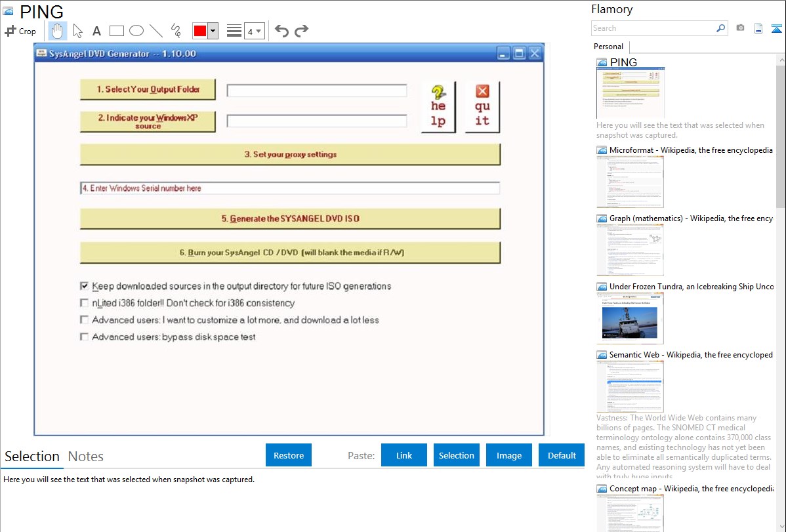Check bypass disk space test option
This screenshot has height=532, width=786.
pos(84,337)
